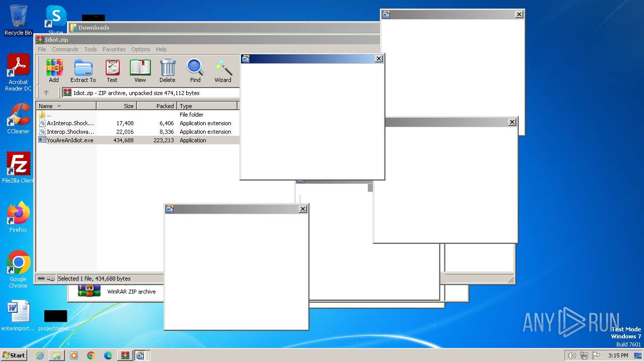Open Microsoft Edge from the taskbar

pos(108,355)
